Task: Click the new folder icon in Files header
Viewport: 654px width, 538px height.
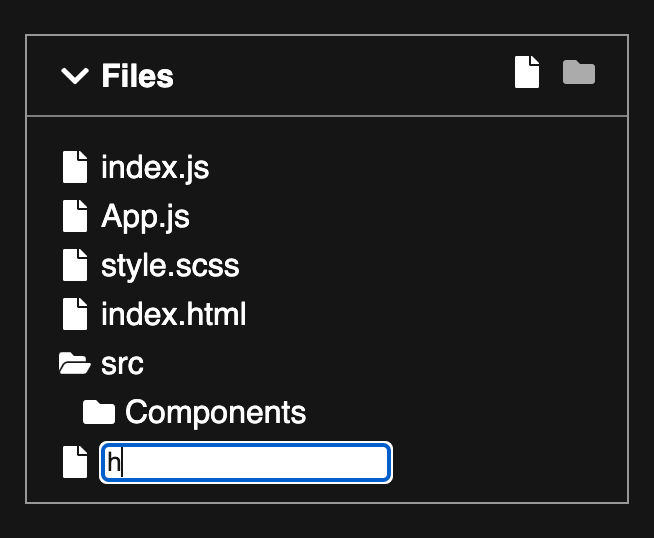Action: point(579,72)
